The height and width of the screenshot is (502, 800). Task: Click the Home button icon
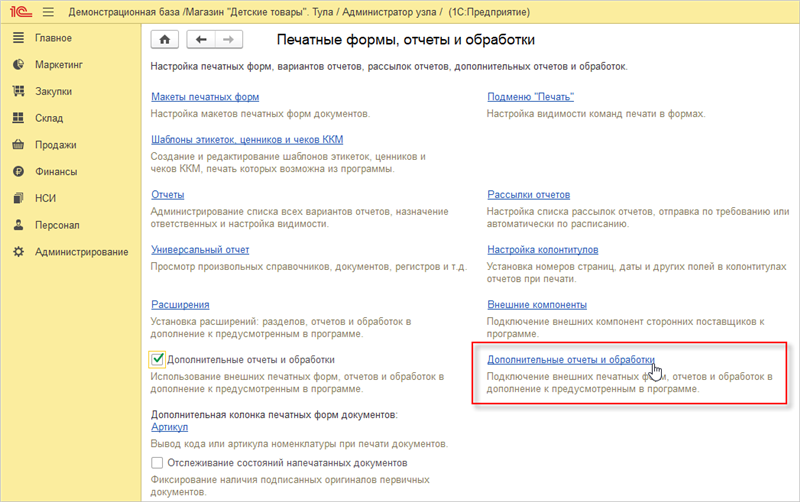click(164, 40)
